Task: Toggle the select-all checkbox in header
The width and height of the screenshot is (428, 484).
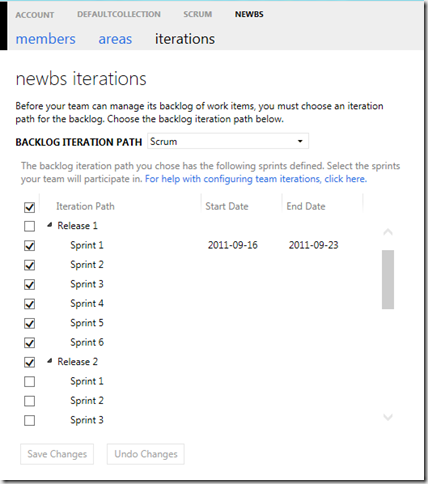Action: [x=29, y=207]
